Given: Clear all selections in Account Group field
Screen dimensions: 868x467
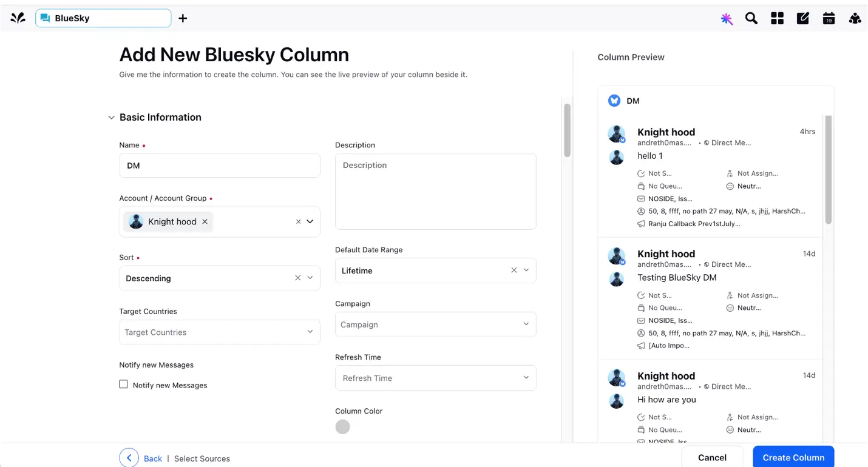Looking at the screenshot, I should tap(298, 222).
